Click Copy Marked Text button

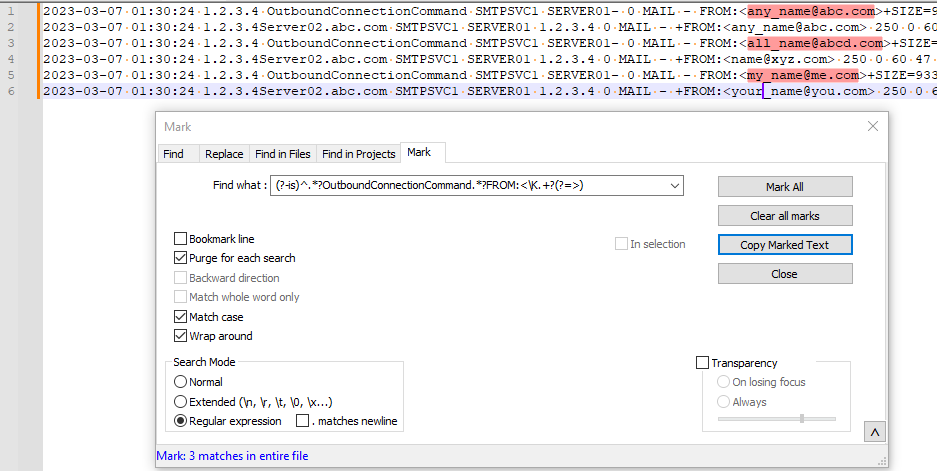coord(785,244)
